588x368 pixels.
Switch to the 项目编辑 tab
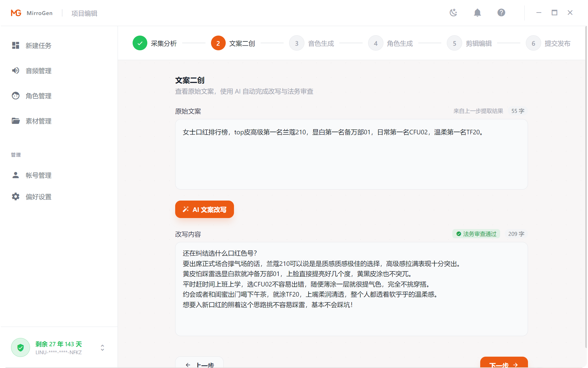pos(84,13)
